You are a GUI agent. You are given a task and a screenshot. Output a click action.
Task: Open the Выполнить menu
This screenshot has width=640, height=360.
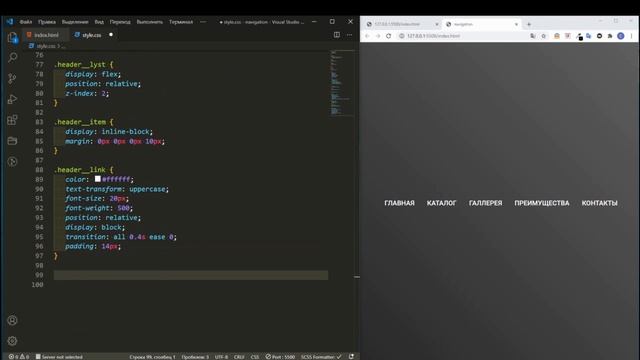pos(150,22)
